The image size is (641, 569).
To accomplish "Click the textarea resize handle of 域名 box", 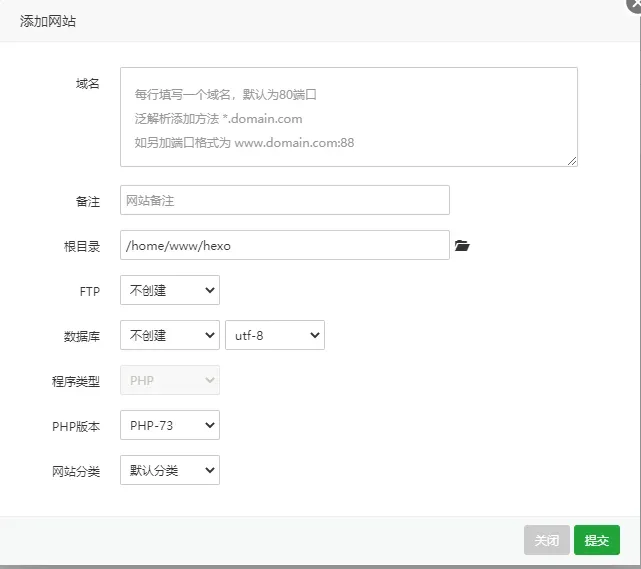I will 572,161.
